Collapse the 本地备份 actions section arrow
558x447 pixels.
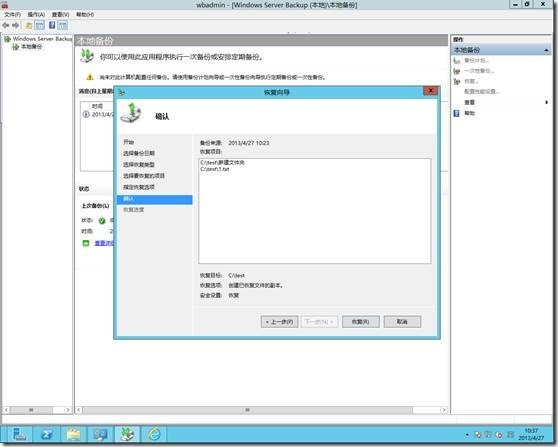pyautogui.click(x=546, y=50)
